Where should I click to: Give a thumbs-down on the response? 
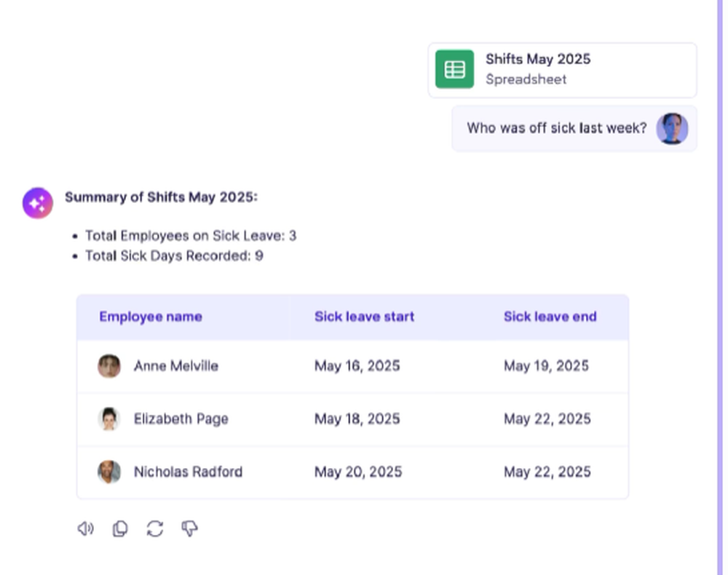pos(189,528)
